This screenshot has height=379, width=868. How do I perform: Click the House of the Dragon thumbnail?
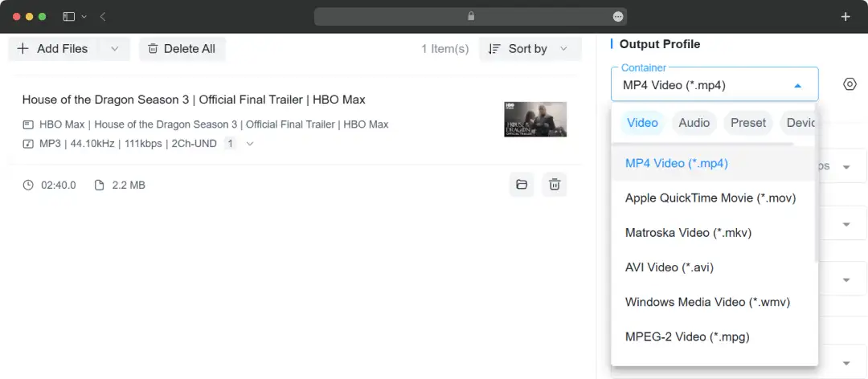click(535, 120)
